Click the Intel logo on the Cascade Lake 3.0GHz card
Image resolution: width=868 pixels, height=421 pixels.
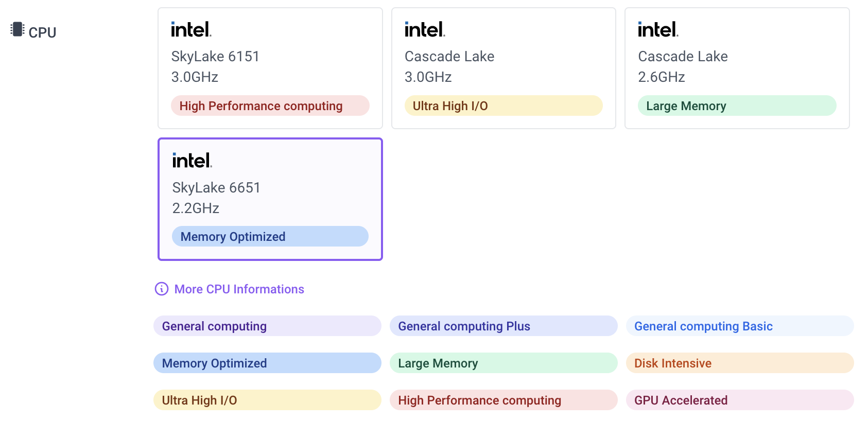coord(423,29)
